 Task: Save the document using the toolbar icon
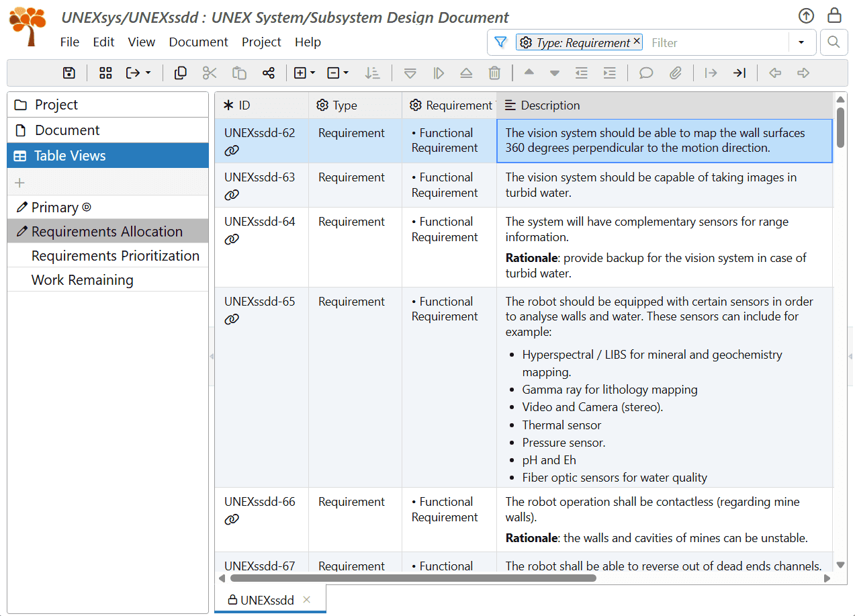[x=69, y=73]
